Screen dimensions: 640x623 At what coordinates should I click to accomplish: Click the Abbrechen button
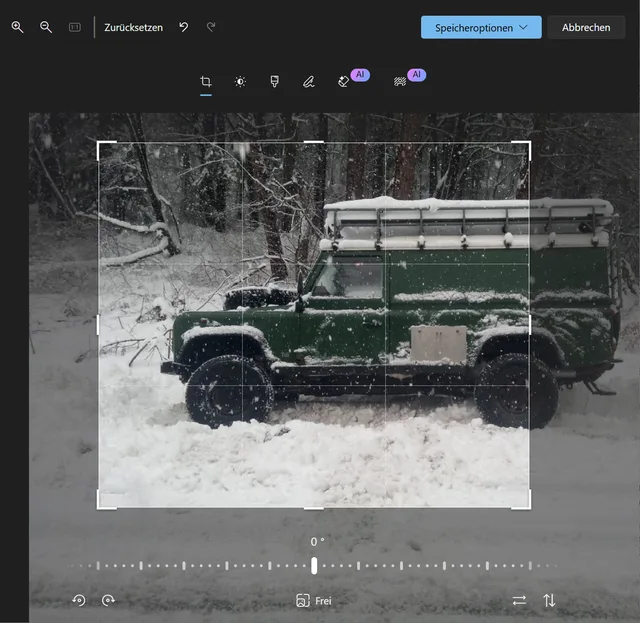(x=586, y=27)
